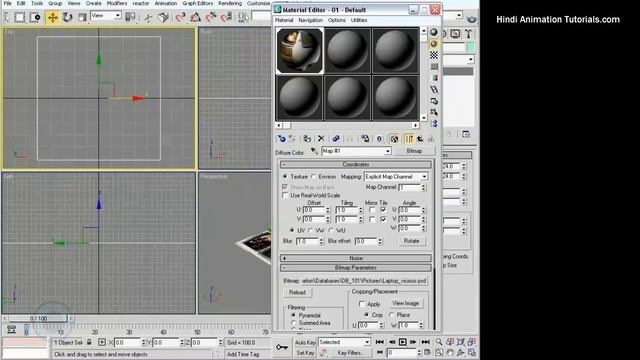This screenshot has height=360, width=640.
Task: Open the Modifiers menu
Action: pos(117,3)
